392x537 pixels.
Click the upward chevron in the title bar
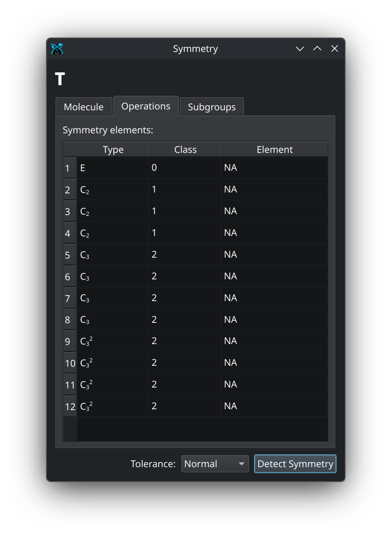[x=317, y=49]
